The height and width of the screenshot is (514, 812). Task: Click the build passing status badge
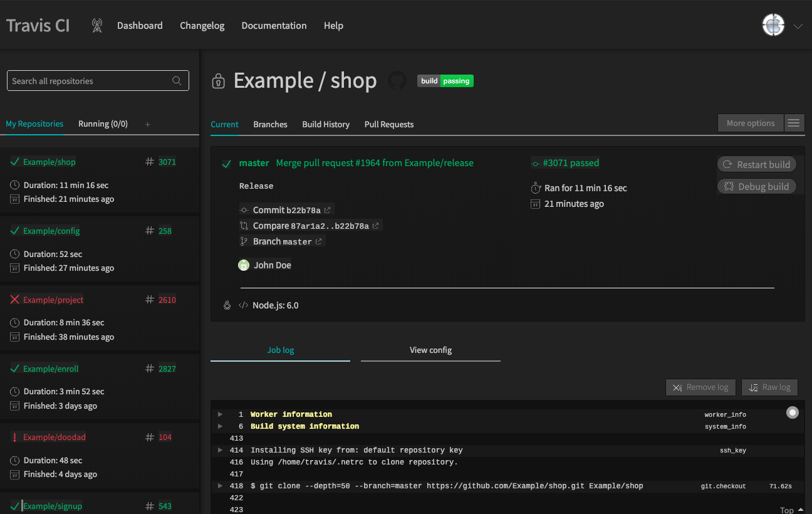click(445, 81)
